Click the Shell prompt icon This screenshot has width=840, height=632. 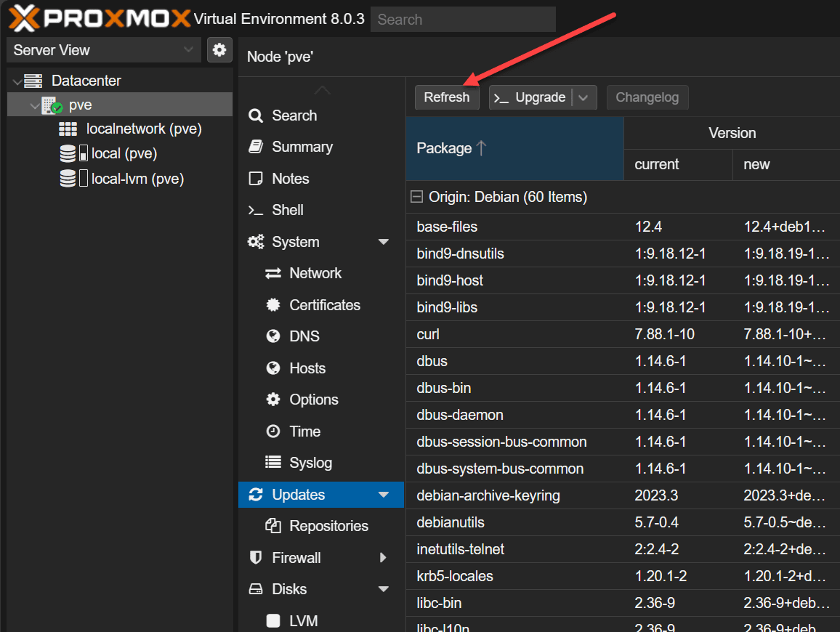[x=256, y=210]
